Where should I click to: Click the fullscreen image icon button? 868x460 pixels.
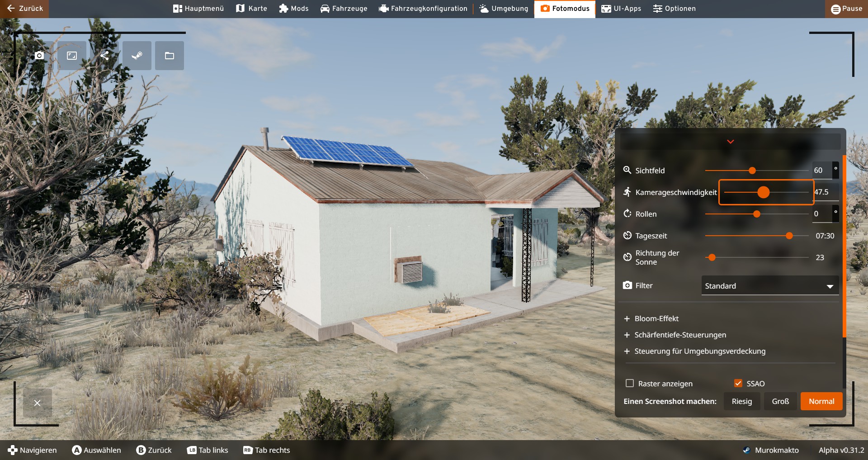tap(72, 56)
